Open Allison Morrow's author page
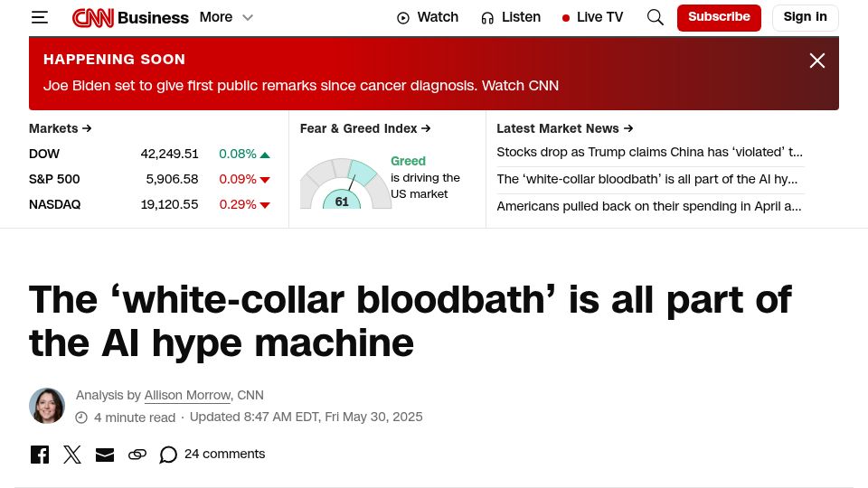This screenshot has height=488, width=868. [x=187, y=395]
